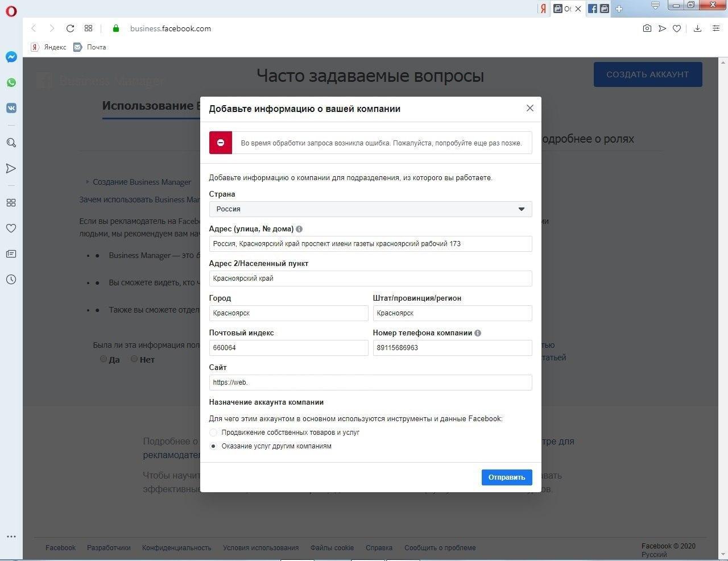Open personal news in the sidebar

11,254
